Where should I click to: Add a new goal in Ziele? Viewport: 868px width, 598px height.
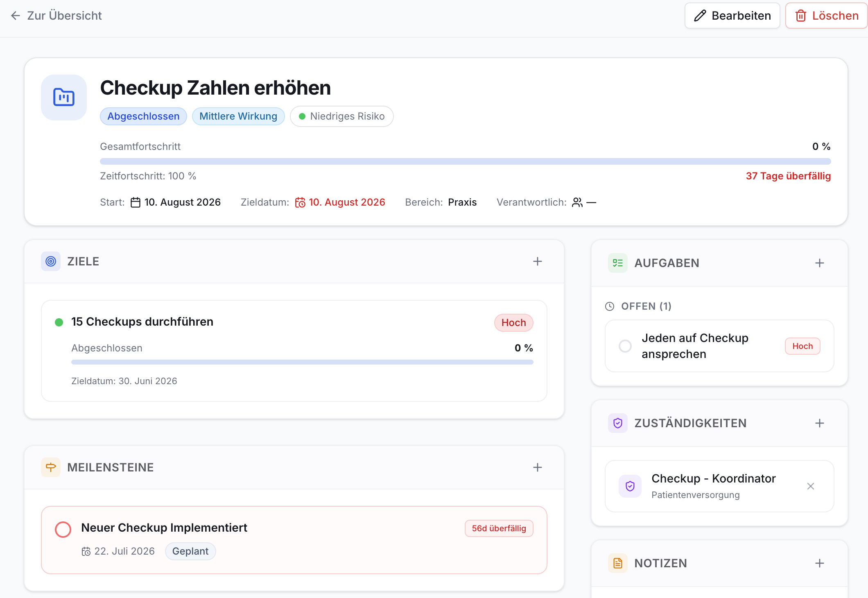tap(538, 261)
